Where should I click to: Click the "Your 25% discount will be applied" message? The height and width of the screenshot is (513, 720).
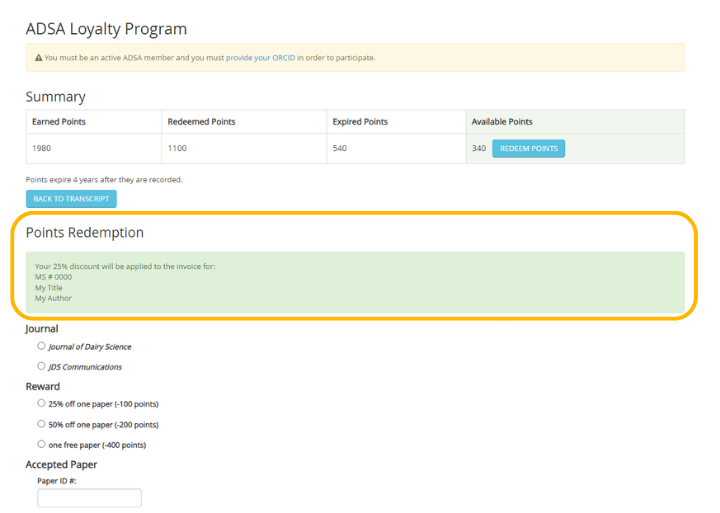tap(125, 266)
